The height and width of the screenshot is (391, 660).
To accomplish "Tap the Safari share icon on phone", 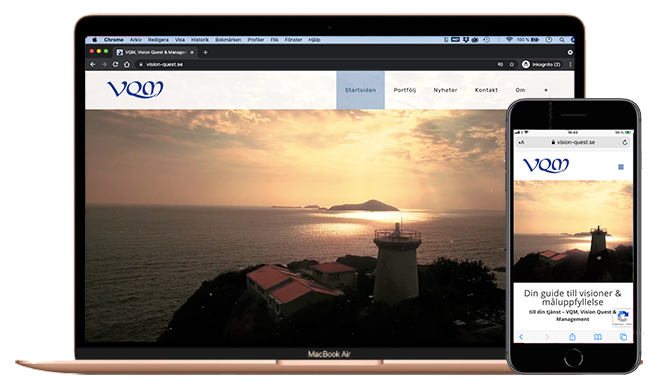I will (x=572, y=337).
